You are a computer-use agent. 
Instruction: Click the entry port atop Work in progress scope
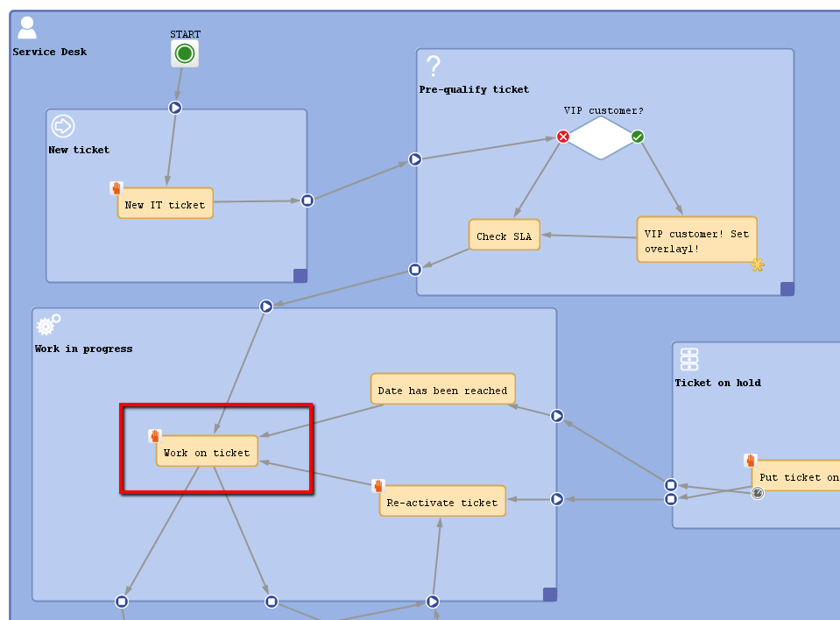click(266, 306)
